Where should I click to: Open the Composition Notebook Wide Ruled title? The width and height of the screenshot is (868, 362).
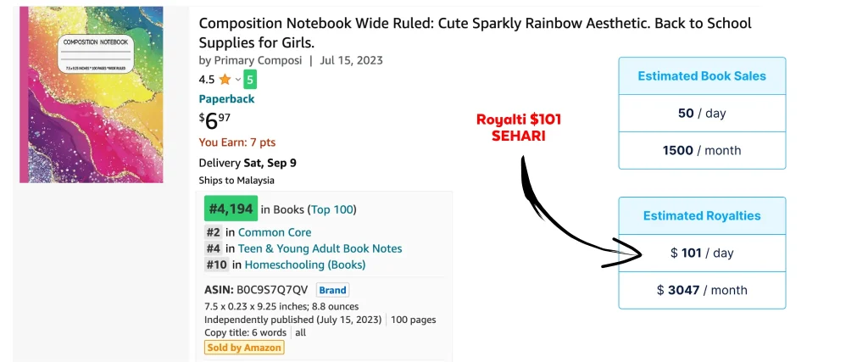[x=475, y=33]
